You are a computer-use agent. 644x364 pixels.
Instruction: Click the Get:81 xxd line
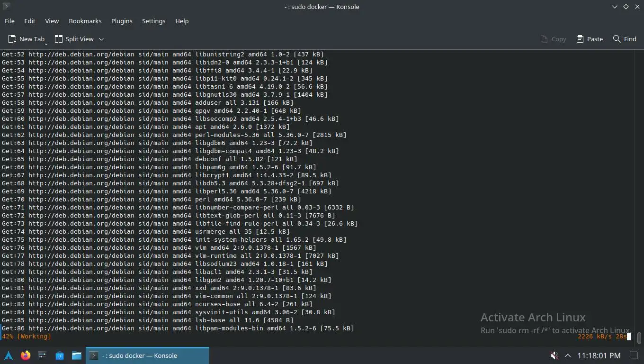[159, 288]
